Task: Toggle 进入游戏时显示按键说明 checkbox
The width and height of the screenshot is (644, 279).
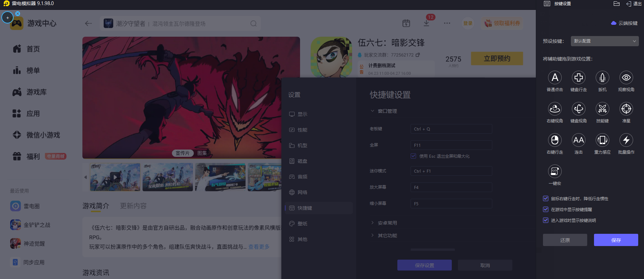Action: (x=546, y=220)
